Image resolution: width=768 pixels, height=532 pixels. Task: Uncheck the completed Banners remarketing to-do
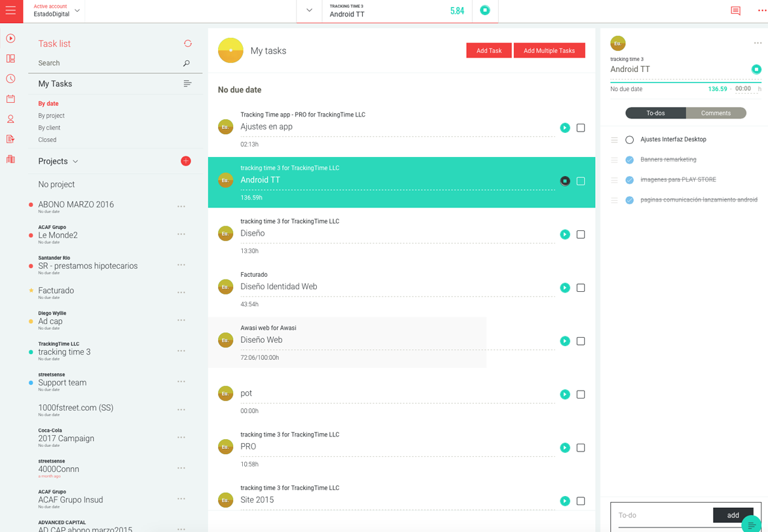point(629,160)
